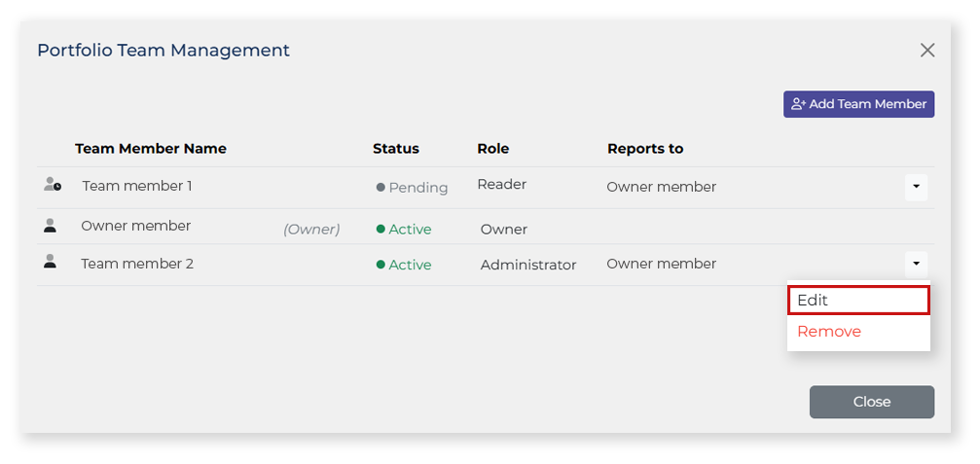Click Reports to value for Team member 2
Viewport: 980px width, 464px height.
661,265
